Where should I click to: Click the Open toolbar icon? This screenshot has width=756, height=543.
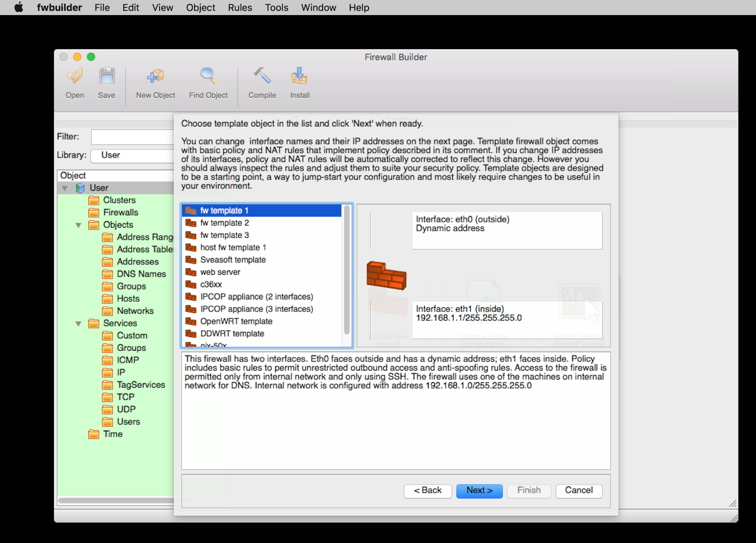click(x=75, y=76)
